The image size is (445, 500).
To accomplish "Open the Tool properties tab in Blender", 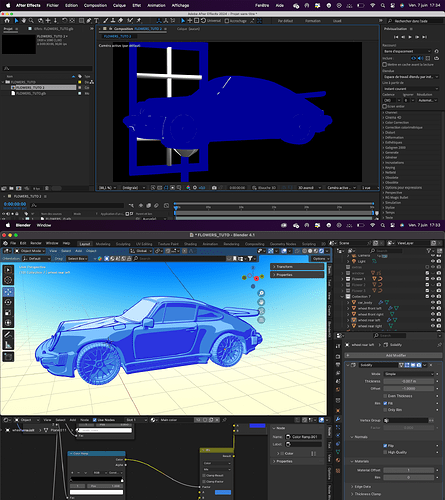I will (x=338, y=346).
